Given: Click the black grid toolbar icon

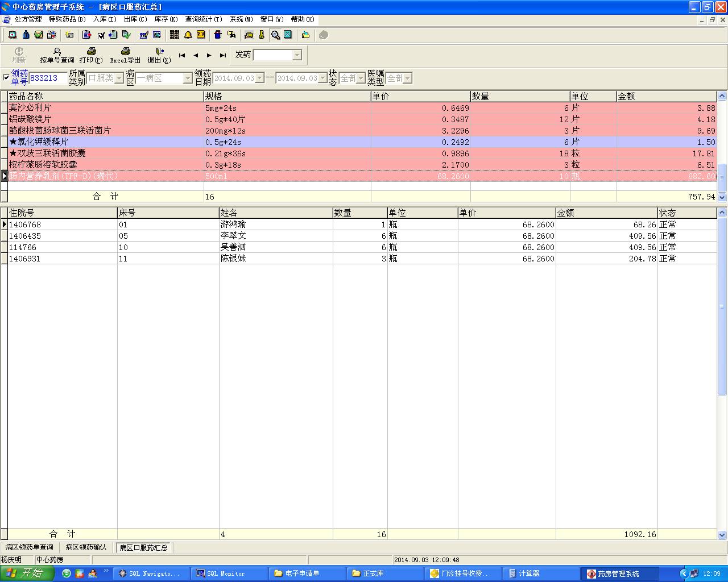Looking at the screenshot, I should pyautogui.click(x=175, y=35).
